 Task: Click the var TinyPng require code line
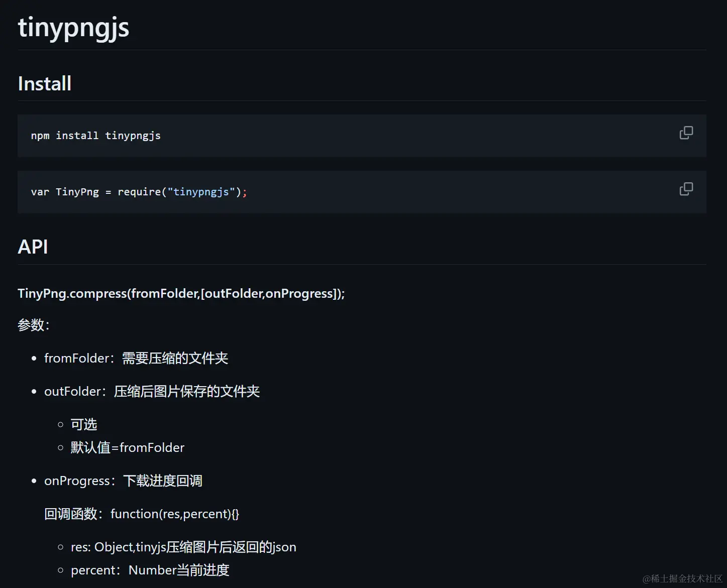click(x=139, y=192)
